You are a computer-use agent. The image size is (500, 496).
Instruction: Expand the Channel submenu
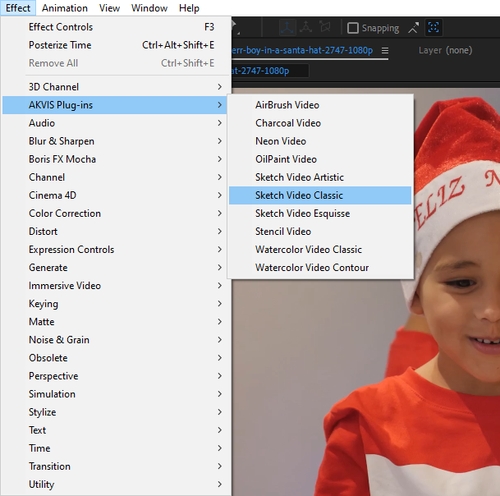pyautogui.click(x=115, y=177)
